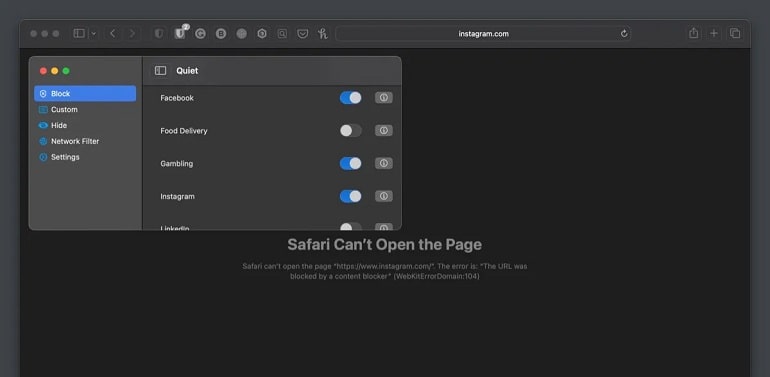Open the Honey extension icon
This screenshot has width=770, height=377.
point(323,33)
